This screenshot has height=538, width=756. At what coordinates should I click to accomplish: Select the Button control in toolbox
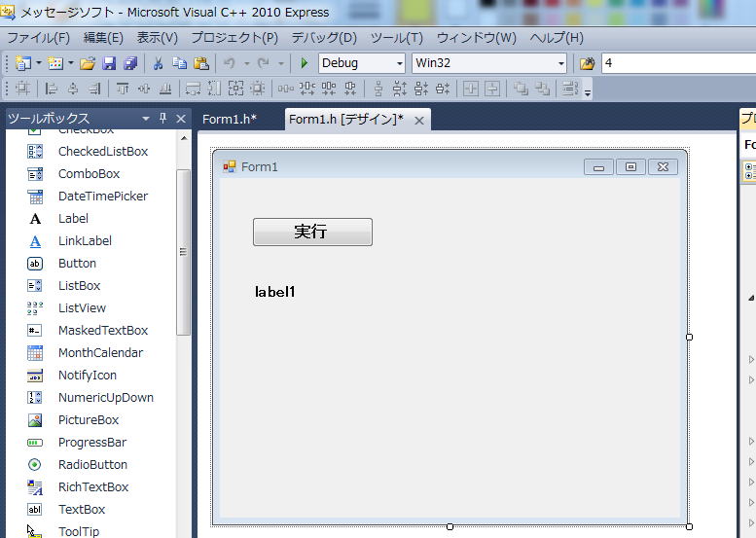77,264
